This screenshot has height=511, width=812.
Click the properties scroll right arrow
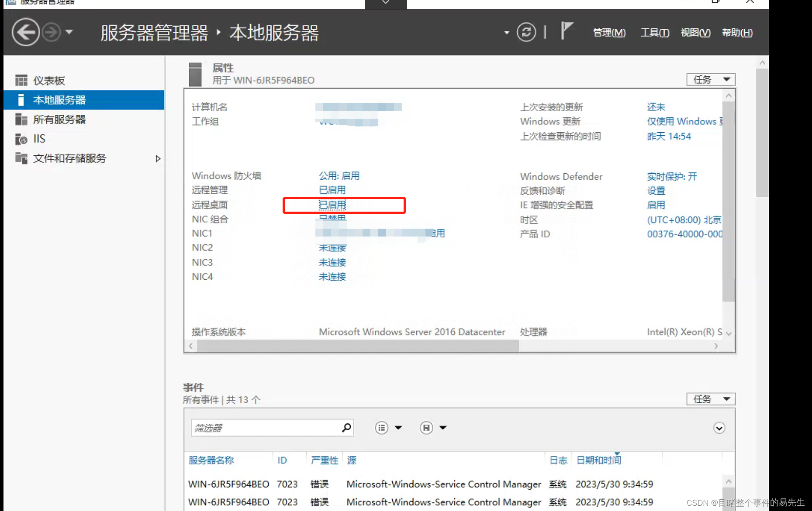[716, 346]
